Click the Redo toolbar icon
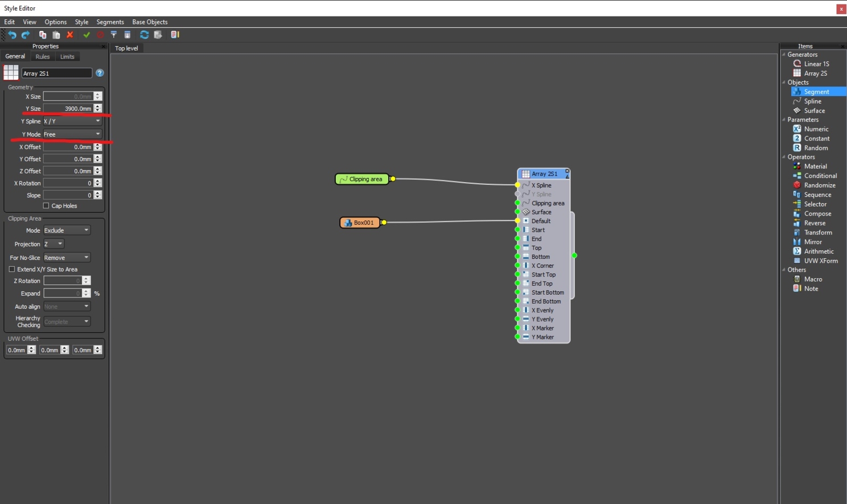Screen dimensions: 847x504 click(26, 35)
